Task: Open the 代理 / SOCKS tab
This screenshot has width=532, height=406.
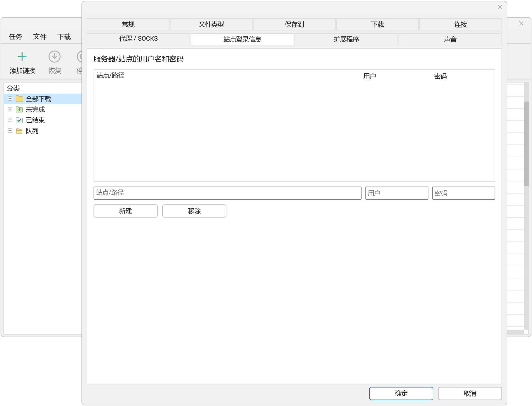Action: click(139, 39)
